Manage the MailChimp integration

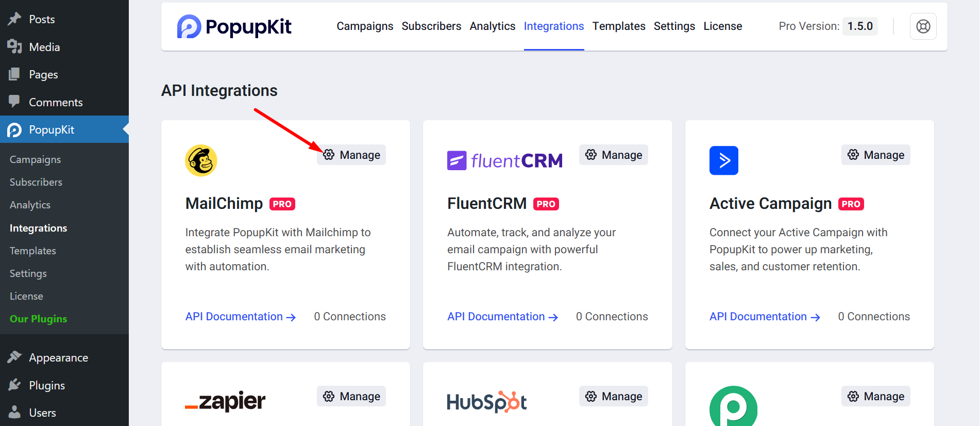click(351, 155)
